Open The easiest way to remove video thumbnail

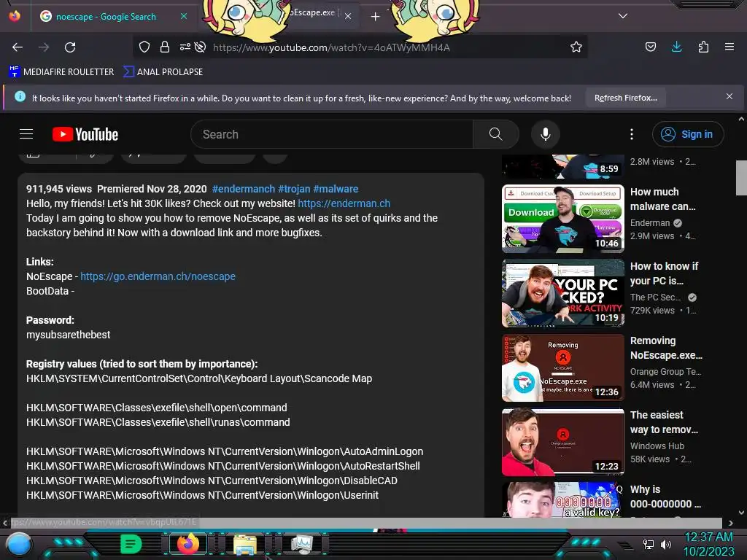pyautogui.click(x=562, y=442)
